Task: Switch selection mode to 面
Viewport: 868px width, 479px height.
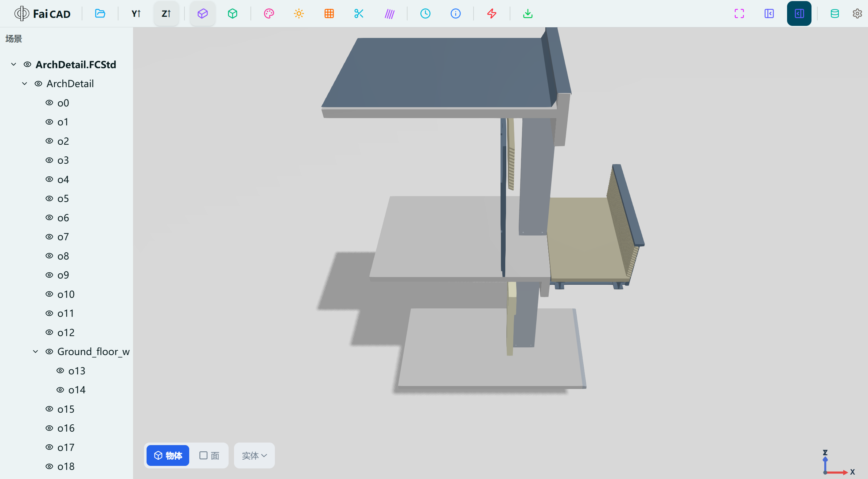Action: pyautogui.click(x=209, y=456)
